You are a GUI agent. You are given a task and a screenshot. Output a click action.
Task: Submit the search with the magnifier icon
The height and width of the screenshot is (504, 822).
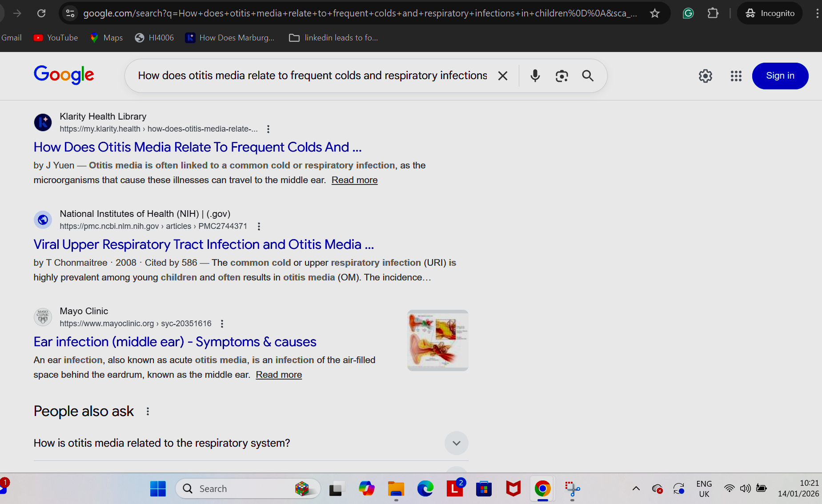[588, 76]
